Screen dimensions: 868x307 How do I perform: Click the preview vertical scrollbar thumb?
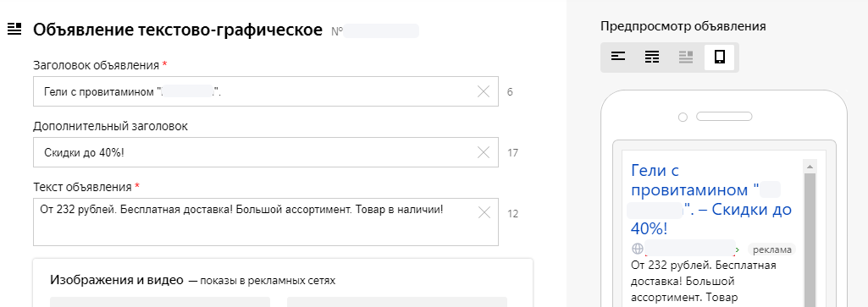coord(810,239)
